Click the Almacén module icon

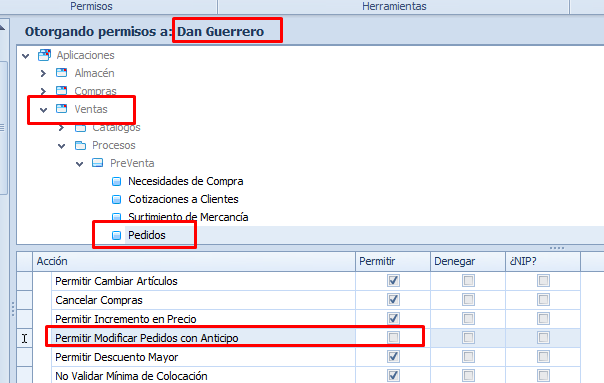tap(62, 73)
